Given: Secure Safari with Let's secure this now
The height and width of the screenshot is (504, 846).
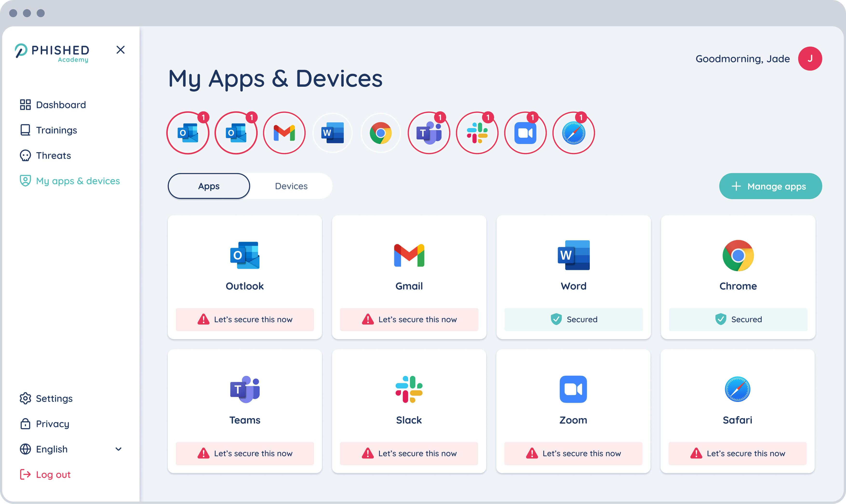Looking at the screenshot, I should (x=738, y=453).
